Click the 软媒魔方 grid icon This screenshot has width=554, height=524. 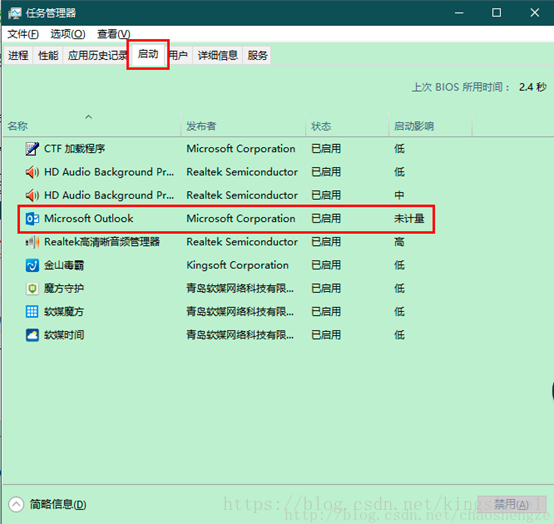click(x=32, y=312)
